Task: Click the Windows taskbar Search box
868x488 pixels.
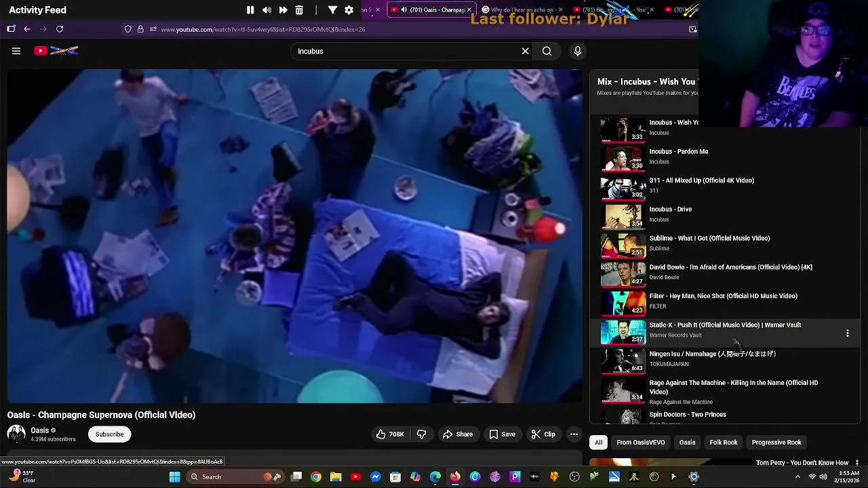Action: (235, 477)
